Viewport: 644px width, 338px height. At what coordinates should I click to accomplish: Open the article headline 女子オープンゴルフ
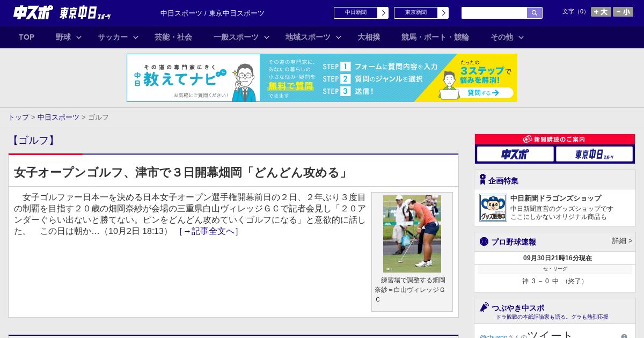(x=181, y=172)
